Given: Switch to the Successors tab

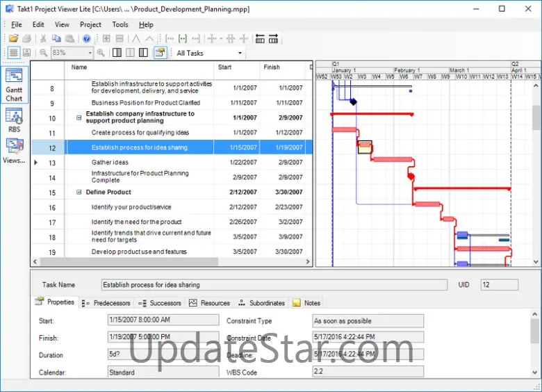Looking at the screenshot, I should pos(159,303).
